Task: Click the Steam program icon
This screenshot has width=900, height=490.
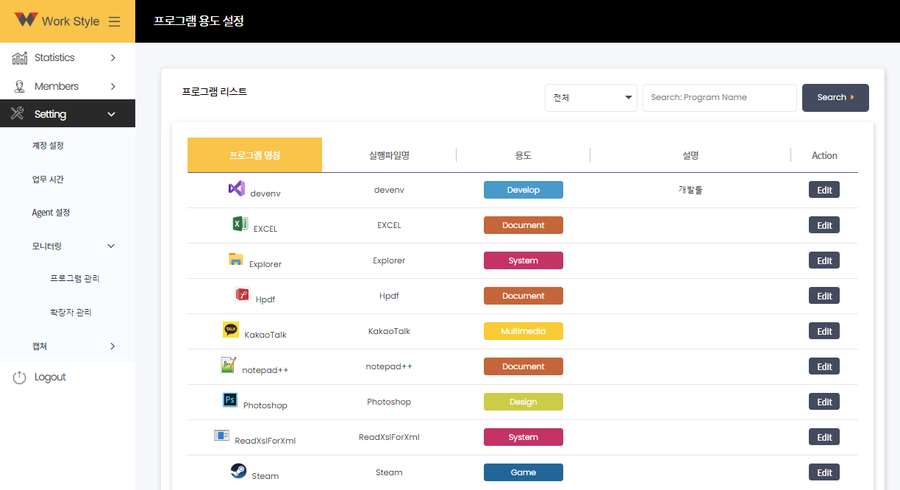Action: 238,471
